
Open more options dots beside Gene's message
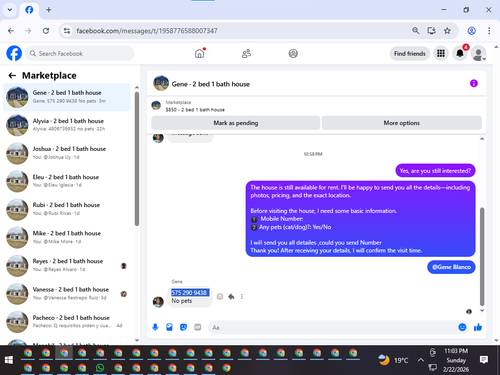[x=242, y=296]
